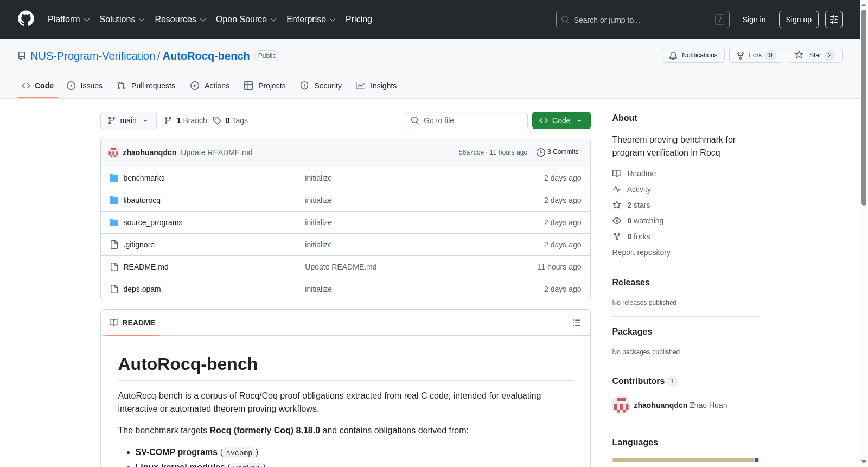Click the Sign up button

pos(799,20)
